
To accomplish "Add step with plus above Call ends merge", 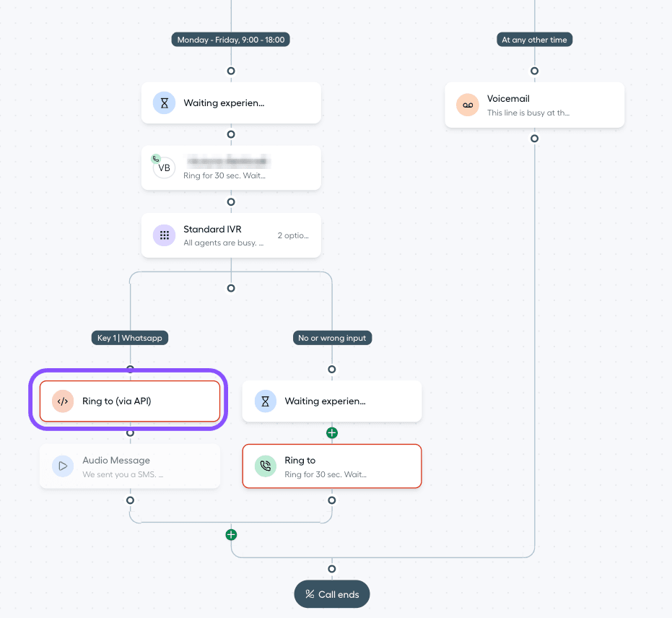I will pyautogui.click(x=231, y=535).
